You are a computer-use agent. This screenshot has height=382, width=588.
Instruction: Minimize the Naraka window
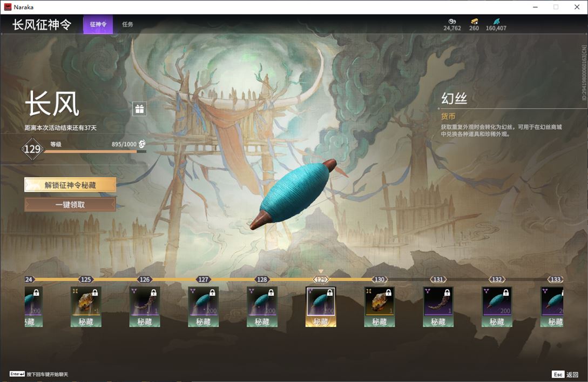[536, 7]
